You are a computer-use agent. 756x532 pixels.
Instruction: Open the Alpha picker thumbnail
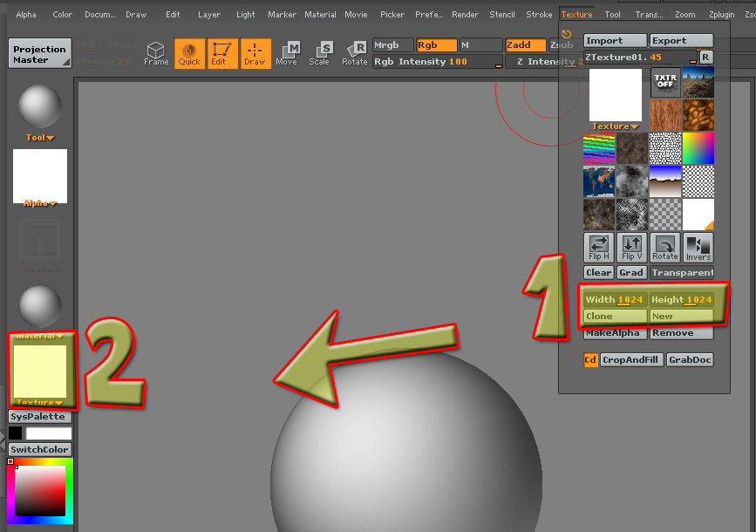tap(40, 175)
